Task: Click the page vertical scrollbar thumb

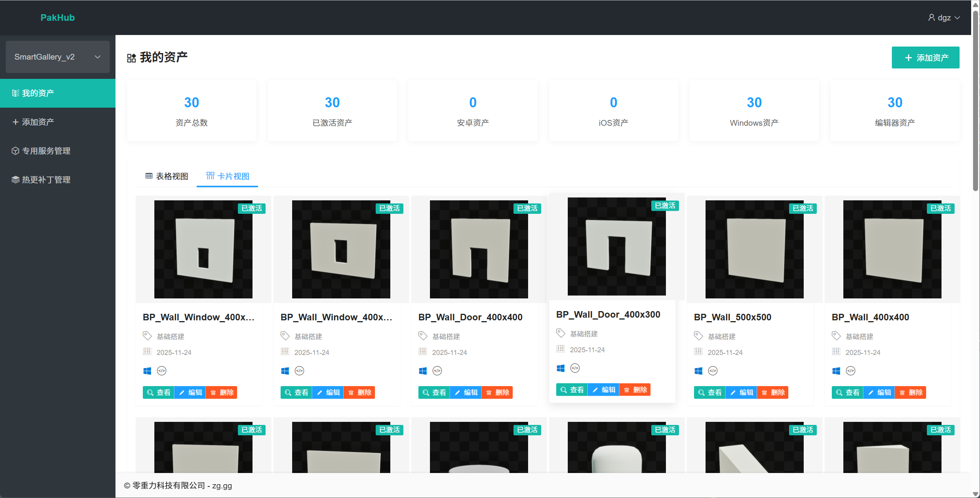Action: 975,100
